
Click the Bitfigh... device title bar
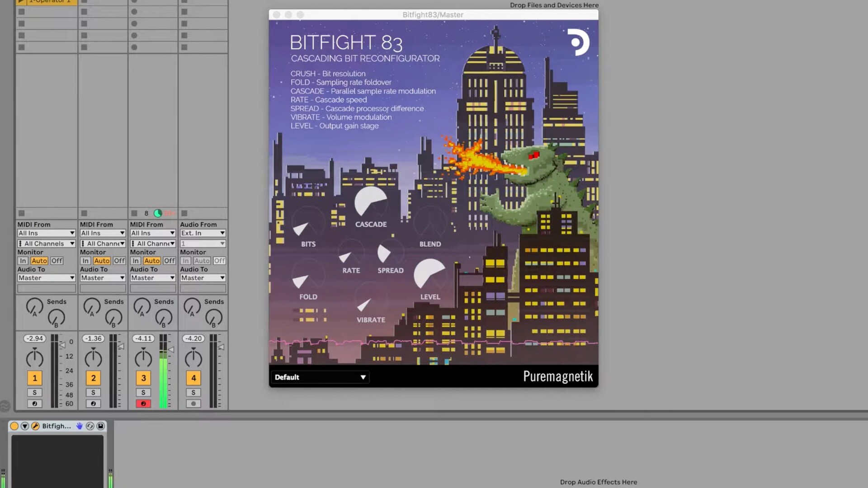57,426
